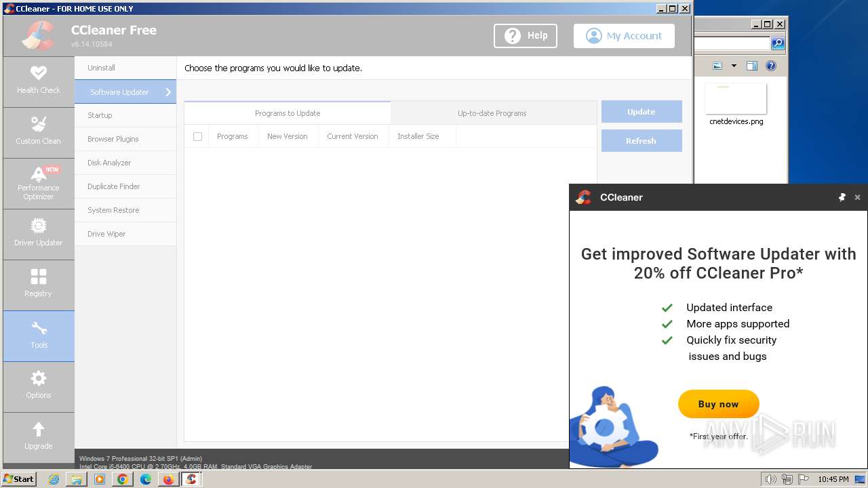This screenshot has width=868, height=488.
Task: Open the Driver Updater section
Action: point(39,234)
